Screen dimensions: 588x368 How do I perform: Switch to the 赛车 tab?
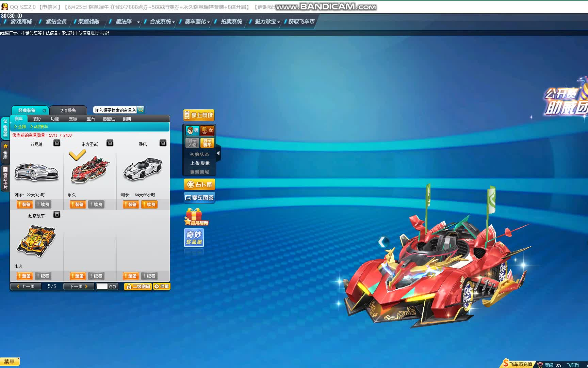(x=19, y=119)
